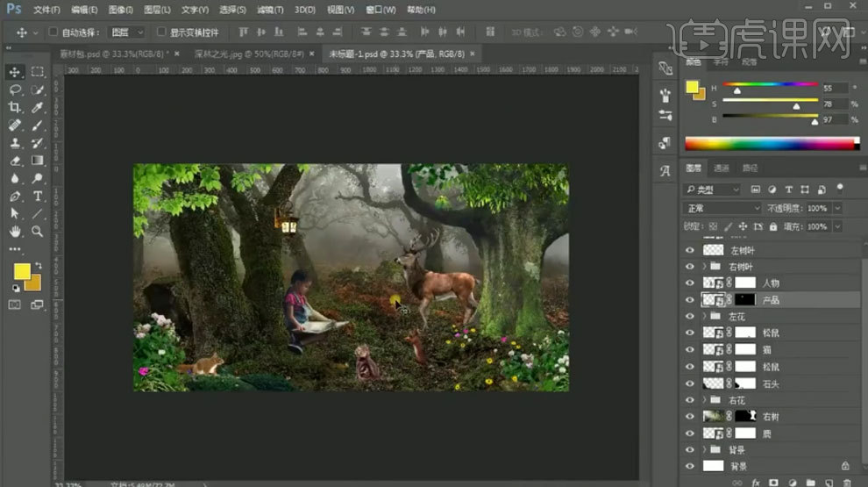Select the Brush tool
Viewport: 868px width, 487px height.
tap(37, 125)
